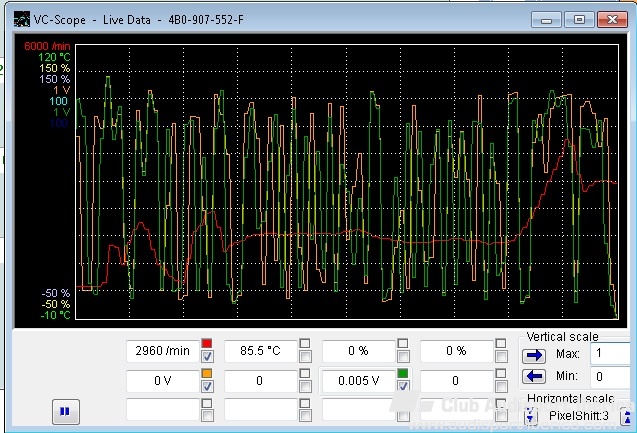The image size is (637, 433).
Task: Open the orange color swatch for 0 V
Action: [x=208, y=373]
